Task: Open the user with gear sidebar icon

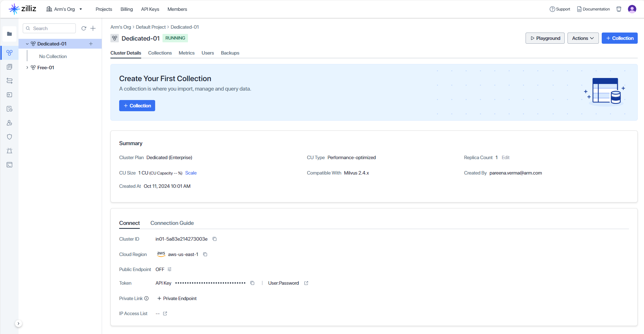Action: pos(9,123)
